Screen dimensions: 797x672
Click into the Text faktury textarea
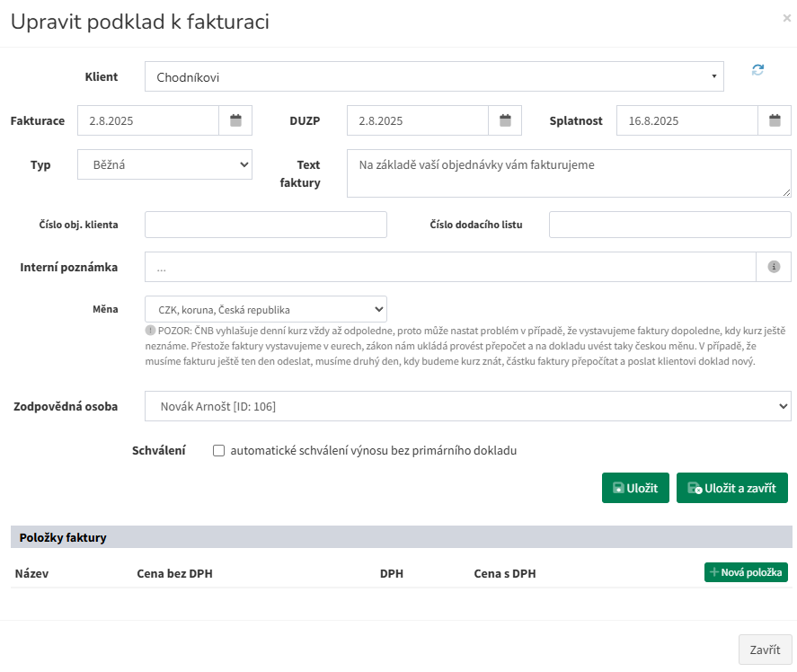tap(568, 173)
